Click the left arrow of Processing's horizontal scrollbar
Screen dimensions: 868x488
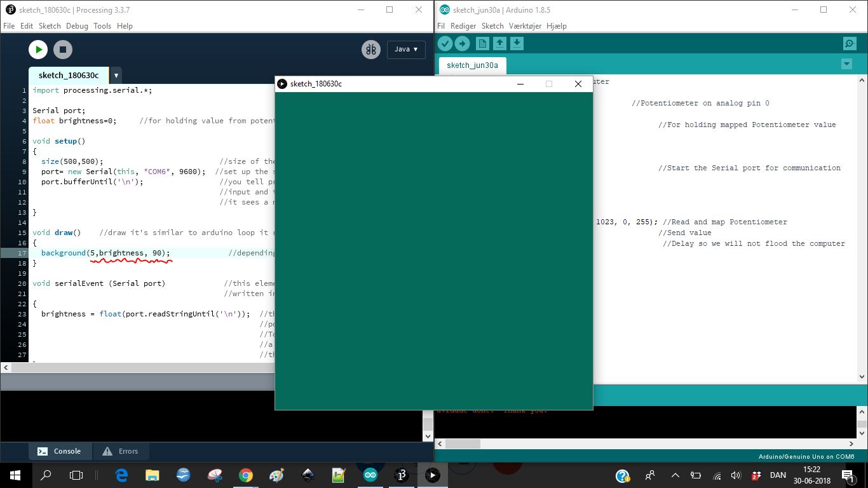[x=6, y=367]
